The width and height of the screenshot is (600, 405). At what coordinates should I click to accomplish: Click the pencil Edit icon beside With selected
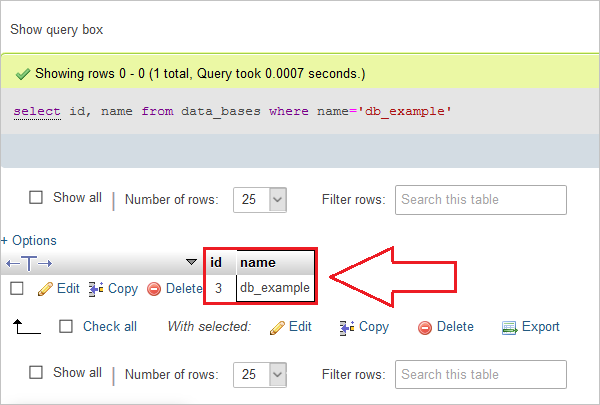[277, 327]
